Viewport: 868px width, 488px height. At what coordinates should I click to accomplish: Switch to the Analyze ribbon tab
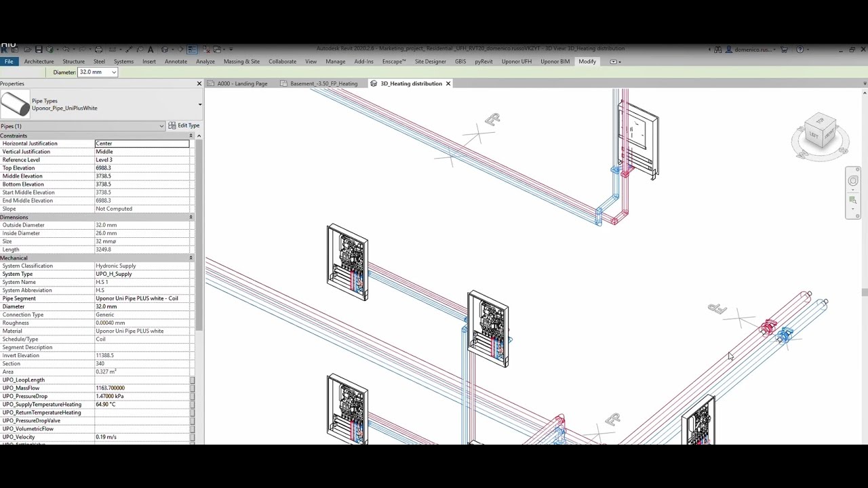[x=205, y=62]
